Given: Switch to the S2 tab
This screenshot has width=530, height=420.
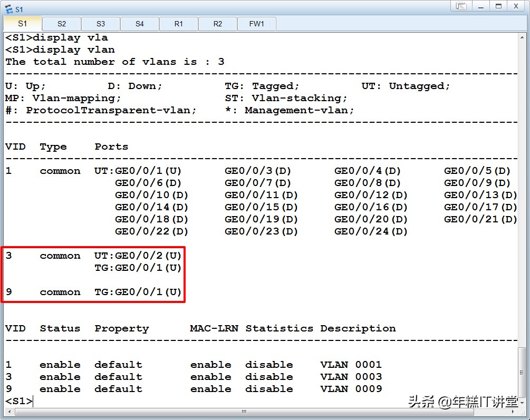Looking at the screenshot, I should [x=62, y=24].
